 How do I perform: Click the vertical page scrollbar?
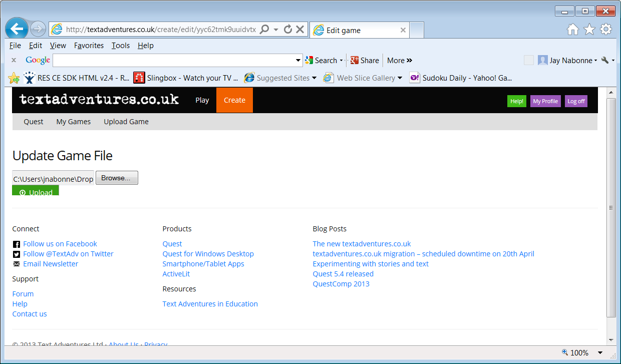click(x=611, y=207)
